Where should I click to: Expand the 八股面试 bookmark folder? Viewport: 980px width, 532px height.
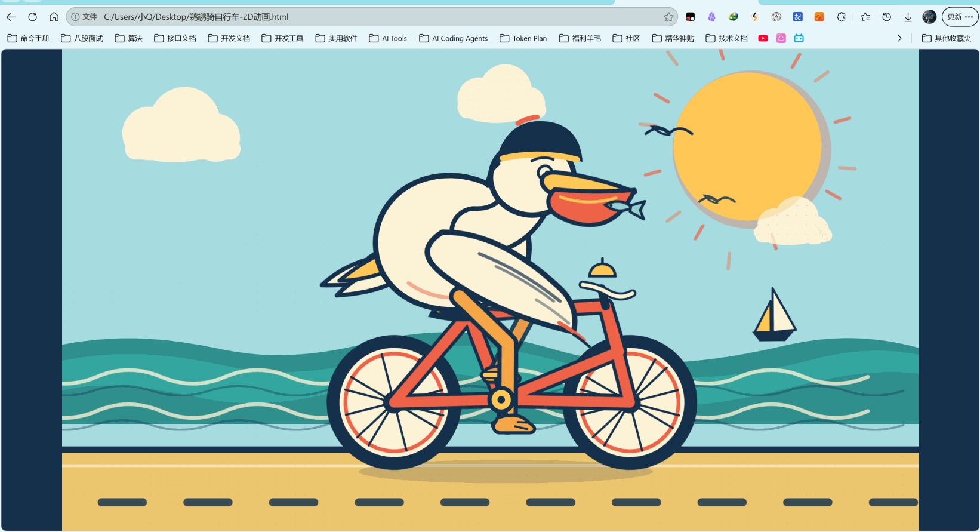tap(82, 38)
